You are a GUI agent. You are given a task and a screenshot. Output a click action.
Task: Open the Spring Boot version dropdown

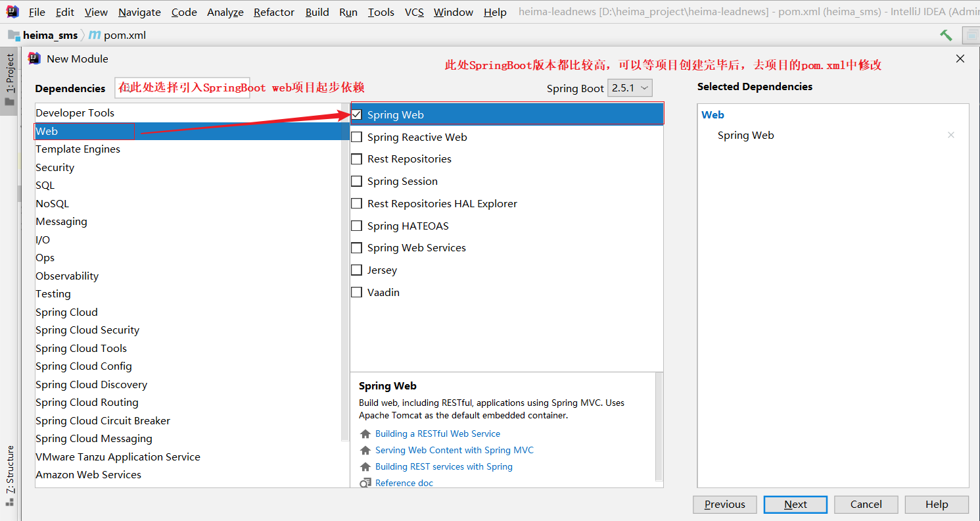pos(630,88)
